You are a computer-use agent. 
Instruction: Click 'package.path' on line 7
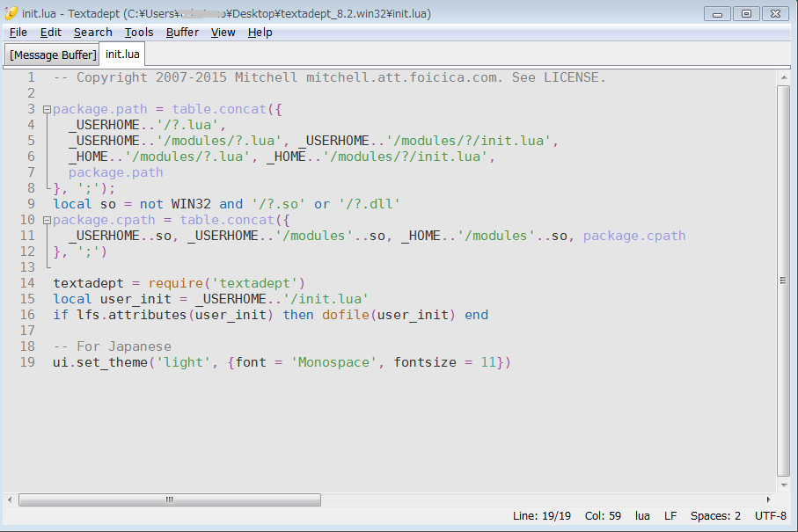116,172
